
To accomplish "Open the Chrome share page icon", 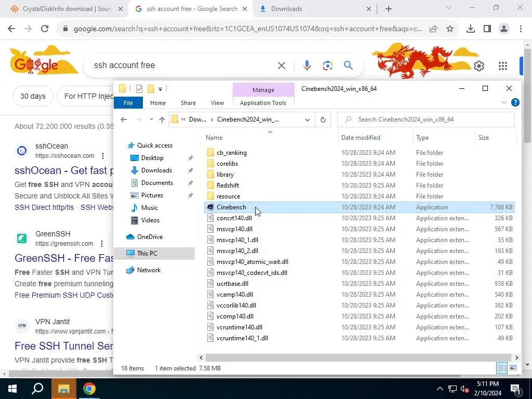I will coord(433,29).
